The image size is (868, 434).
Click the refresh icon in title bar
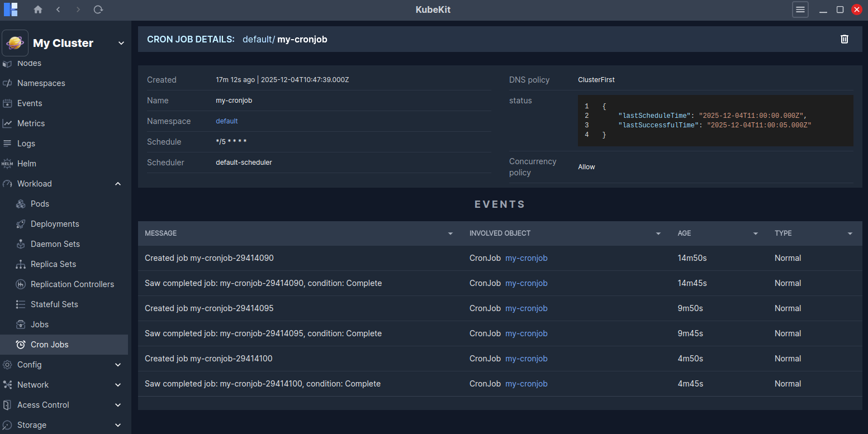[x=98, y=9]
